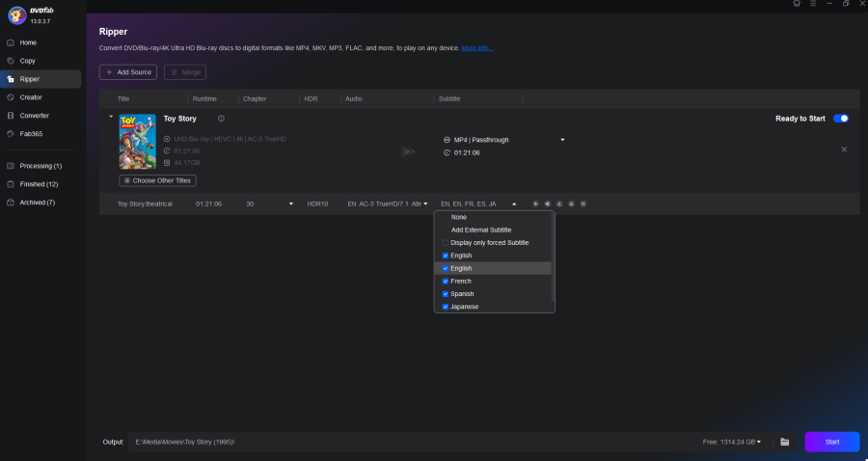868x461 pixels.
Task: Open Fab365 in the sidebar
Action: pos(31,134)
